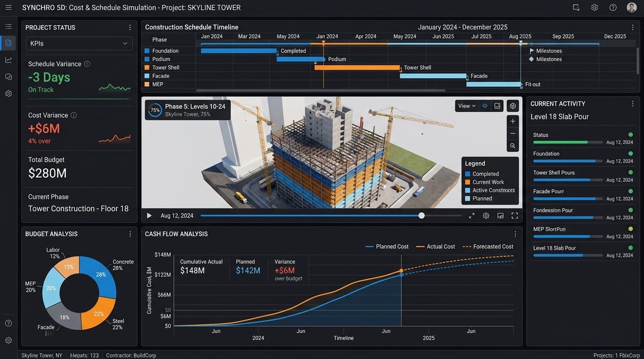Toggle mini-player icon in playback bar
The height and width of the screenshot is (359, 644).
(x=500, y=215)
